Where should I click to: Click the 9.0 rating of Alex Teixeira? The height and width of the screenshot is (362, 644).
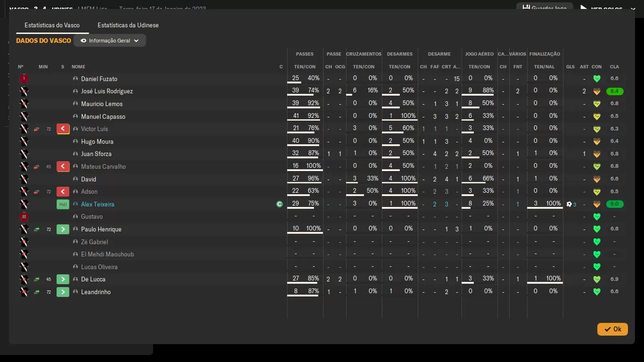[614, 204]
